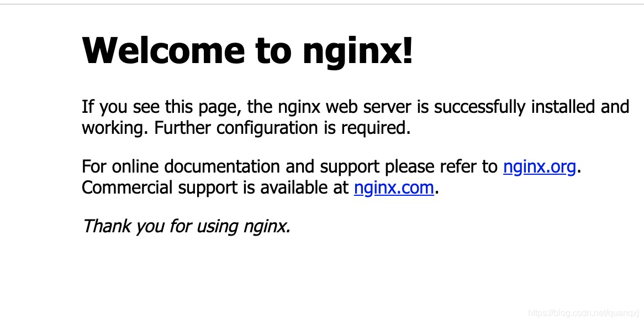Click the blog.csdn.net watermark URL
This screenshot has height=323, width=644.
click(584, 313)
